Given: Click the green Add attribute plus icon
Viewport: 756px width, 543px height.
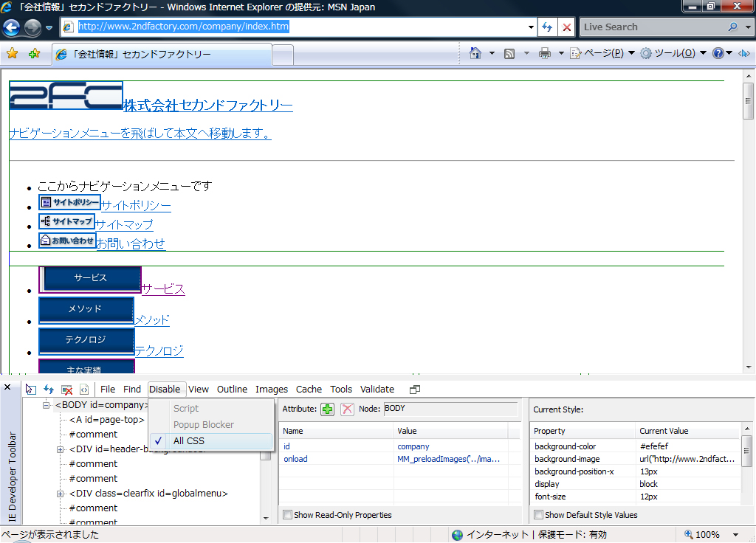Looking at the screenshot, I should click(x=327, y=409).
